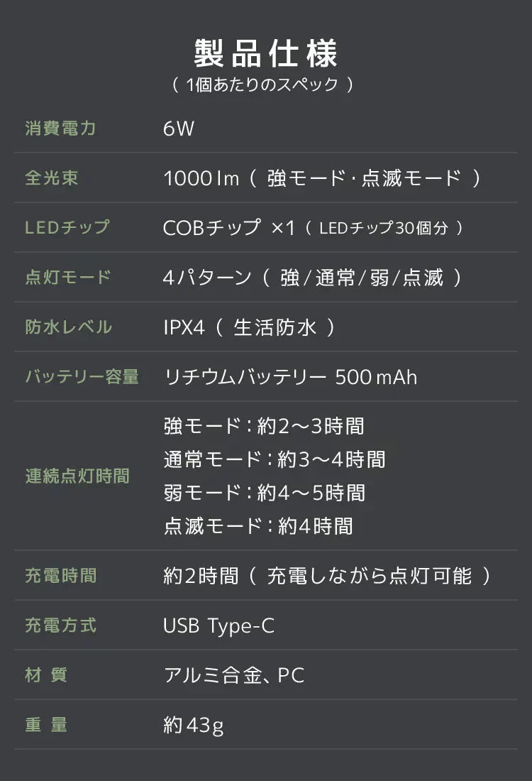Click the 4パターン lighting modes value
The image size is (532, 781).
(312, 278)
